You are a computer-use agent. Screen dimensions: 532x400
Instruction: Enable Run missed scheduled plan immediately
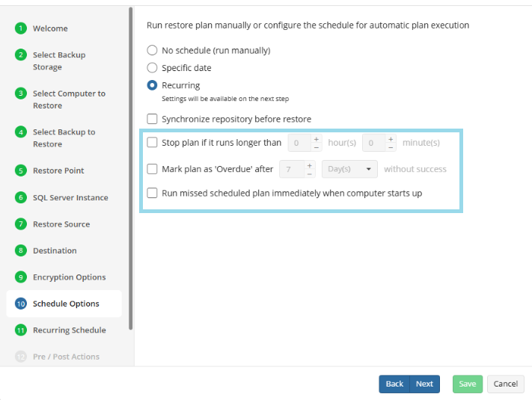tap(153, 193)
